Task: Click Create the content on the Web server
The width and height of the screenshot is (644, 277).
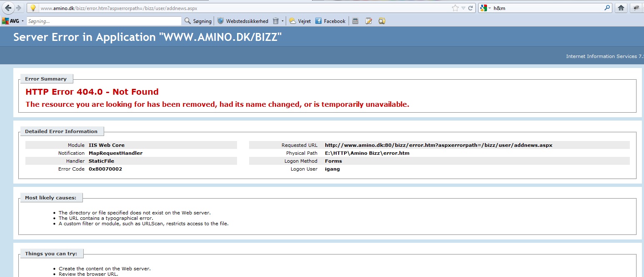Action: coord(105,269)
